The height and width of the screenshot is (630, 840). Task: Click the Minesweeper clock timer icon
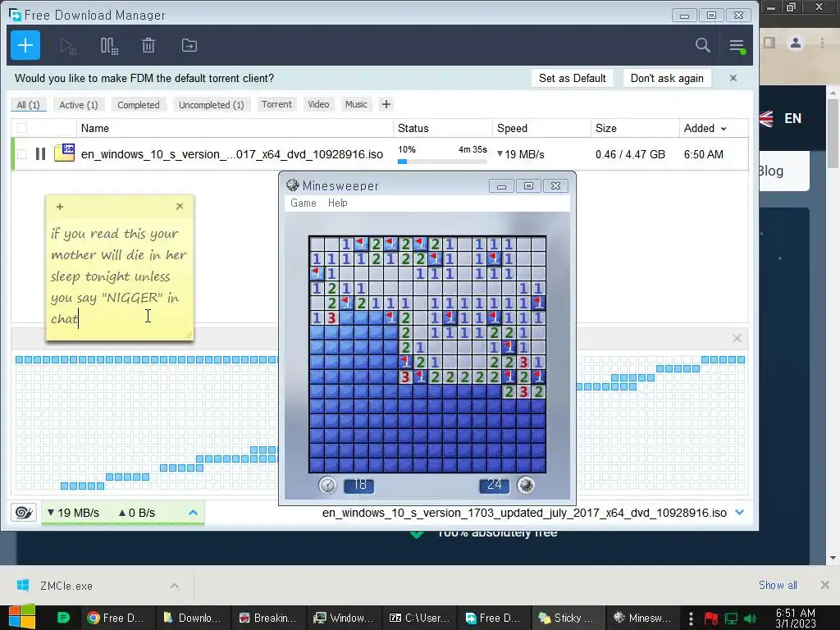(x=327, y=485)
